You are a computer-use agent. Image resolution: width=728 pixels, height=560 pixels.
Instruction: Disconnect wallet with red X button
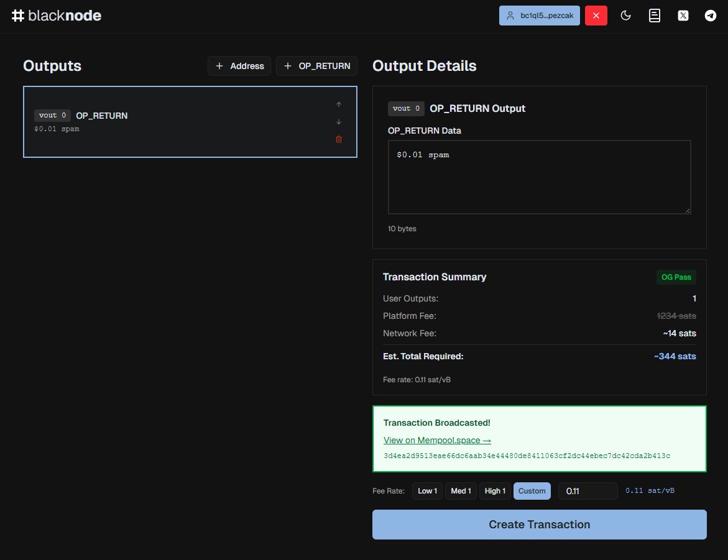tap(596, 16)
